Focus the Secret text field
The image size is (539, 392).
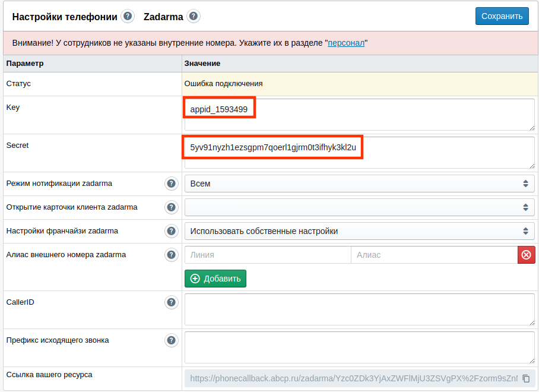click(360, 153)
